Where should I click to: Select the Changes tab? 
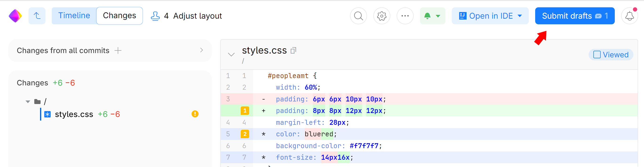point(119,16)
